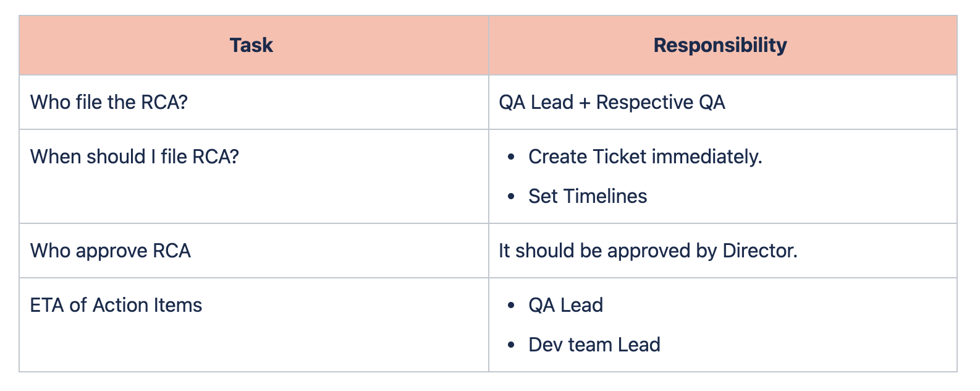The width and height of the screenshot is (980, 391).
Task: Click the bulleted "QA Lead" item in last row
Action: 565,305
